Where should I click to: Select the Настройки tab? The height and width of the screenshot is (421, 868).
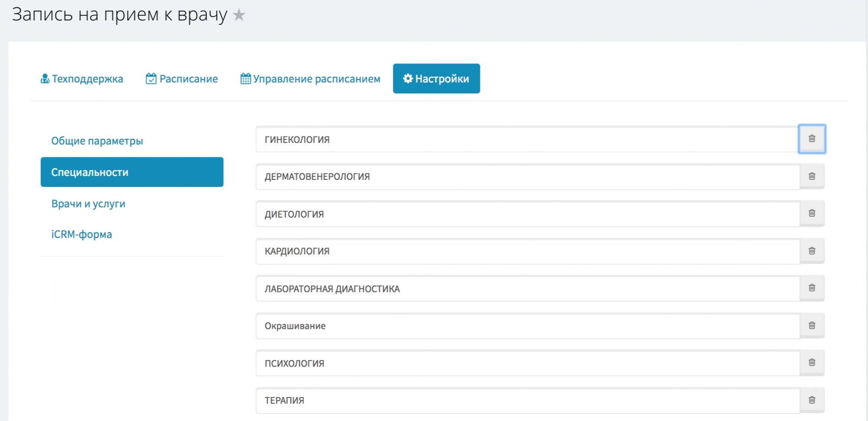click(436, 79)
